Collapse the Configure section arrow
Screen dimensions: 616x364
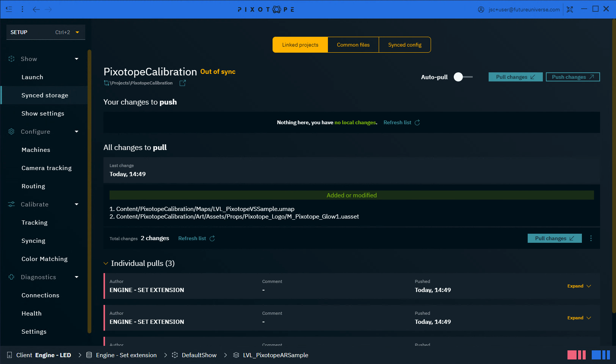(x=77, y=131)
